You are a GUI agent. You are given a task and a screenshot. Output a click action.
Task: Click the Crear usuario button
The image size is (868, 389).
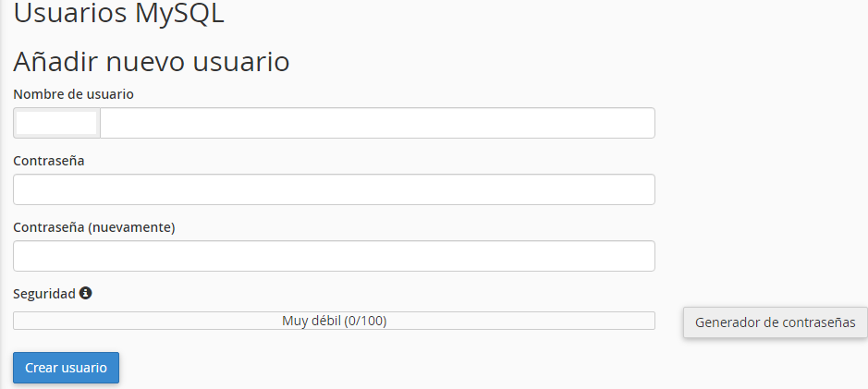(x=66, y=368)
